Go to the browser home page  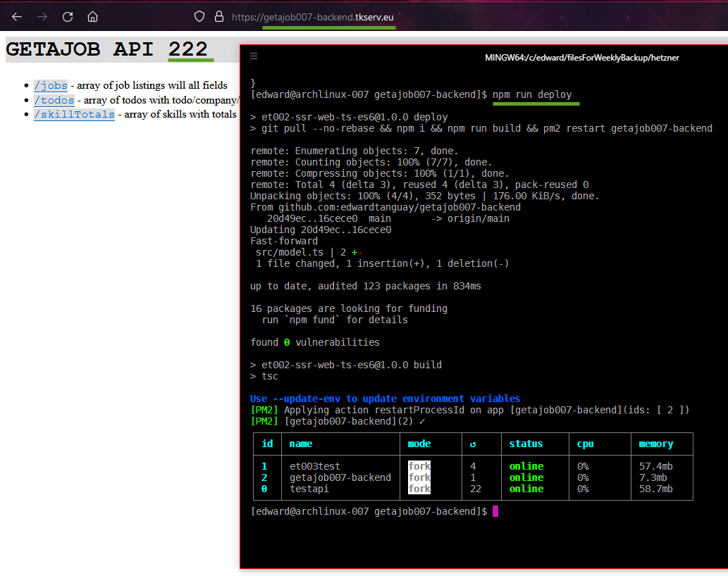click(92, 16)
